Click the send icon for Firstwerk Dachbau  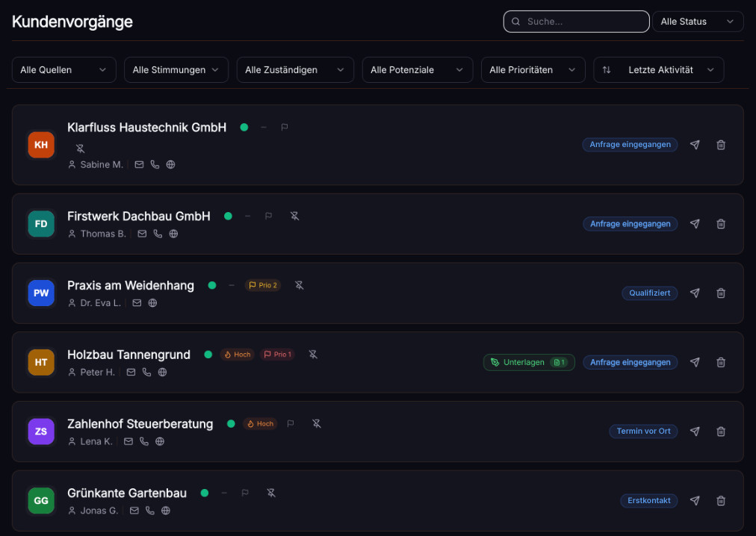tap(695, 224)
